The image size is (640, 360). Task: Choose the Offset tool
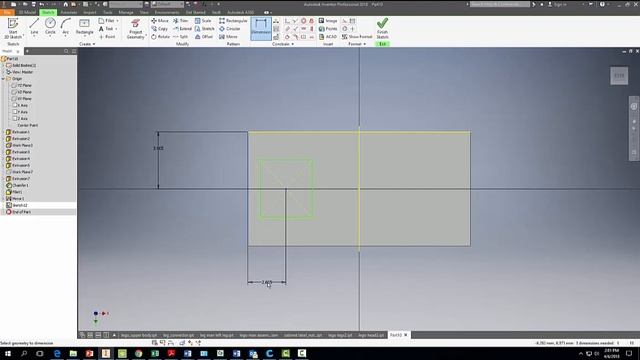click(204, 37)
